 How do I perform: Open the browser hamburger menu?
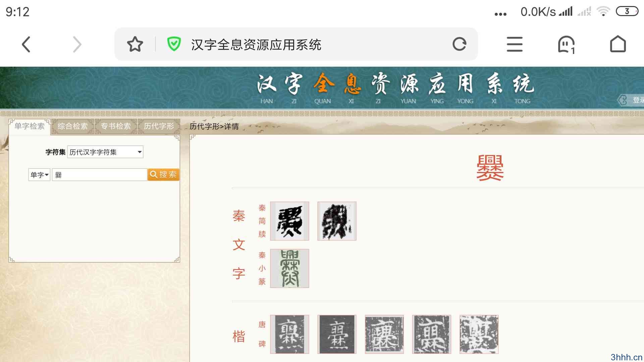[515, 44]
